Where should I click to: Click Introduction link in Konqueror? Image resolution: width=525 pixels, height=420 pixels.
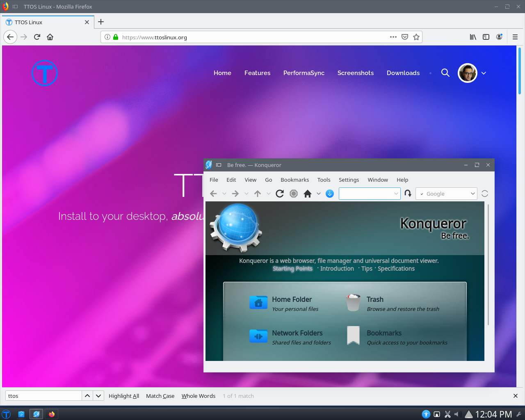point(337,268)
